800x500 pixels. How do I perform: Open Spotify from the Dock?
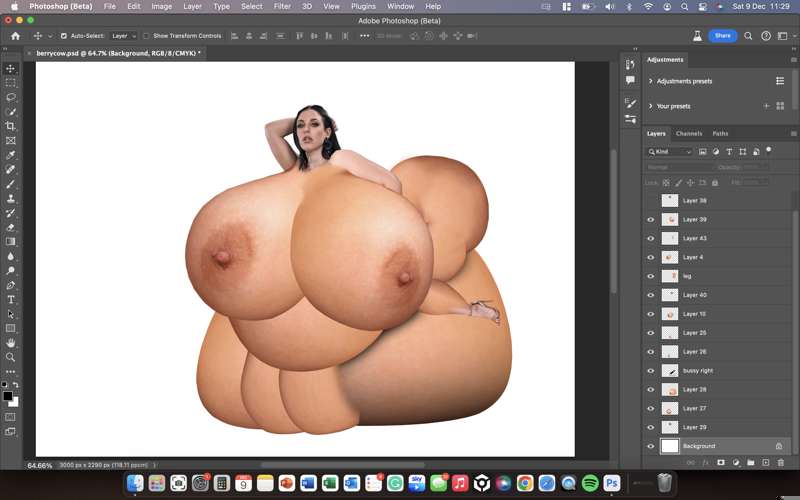pos(590,483)
